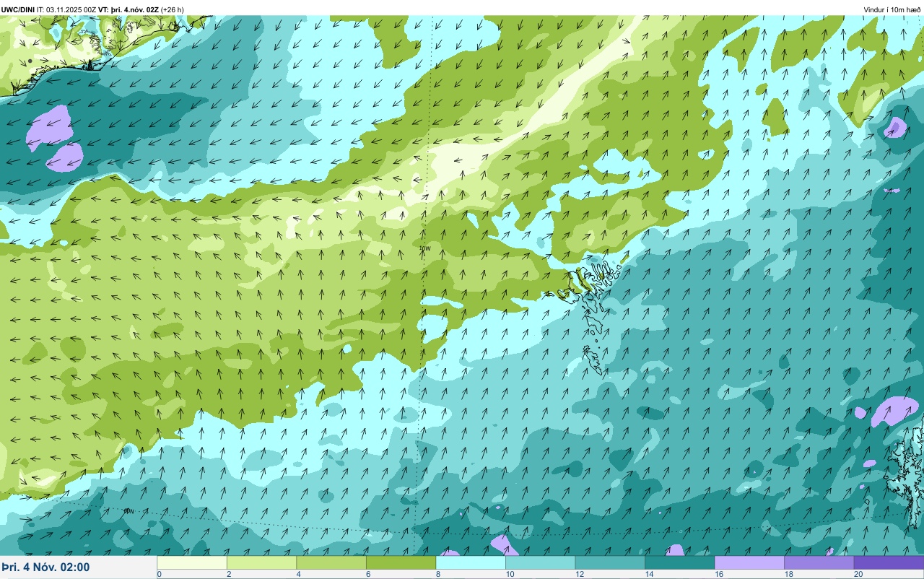Click the 2–4 m/s light green legend swatch
The width and height of the screenshot is (924, 579).
tap(261, 562)
